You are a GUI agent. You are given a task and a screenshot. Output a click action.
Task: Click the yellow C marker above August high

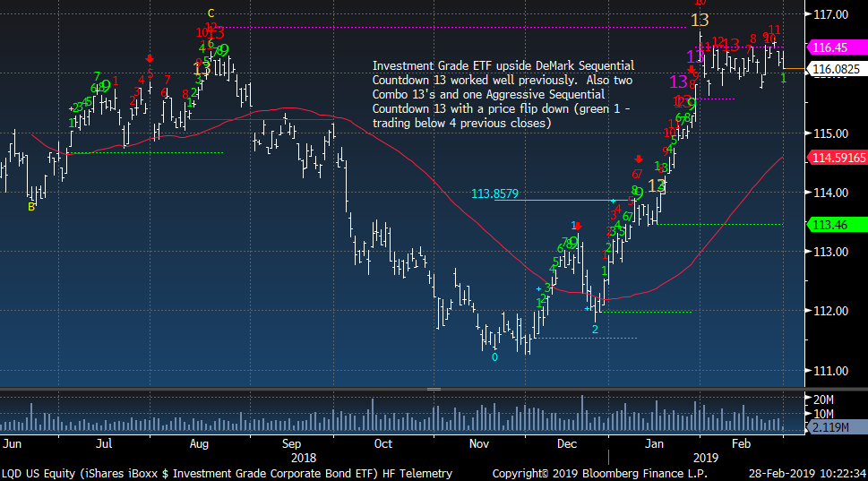[211, 13]
